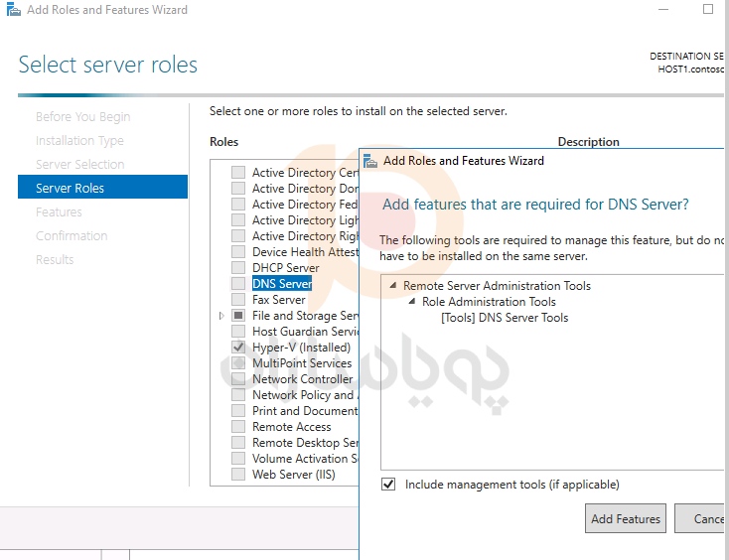Toggle Include management tools checkbox
729x560 pixels.
[388, 485]
